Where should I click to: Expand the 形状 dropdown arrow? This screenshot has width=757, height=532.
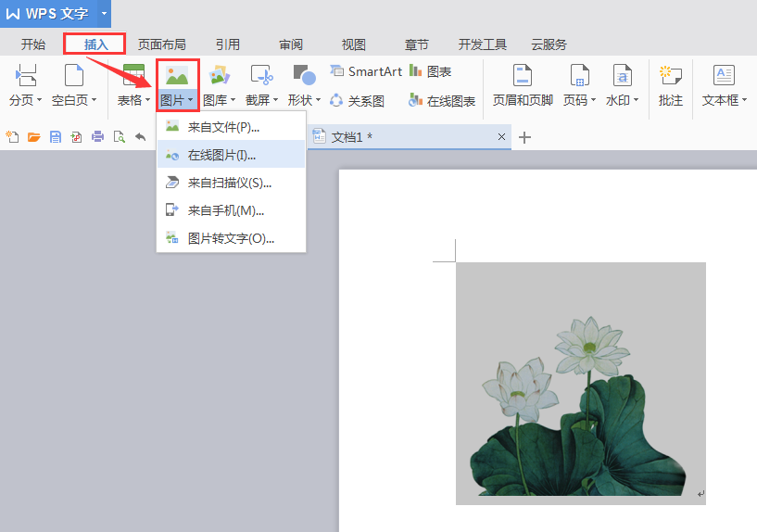318,100
